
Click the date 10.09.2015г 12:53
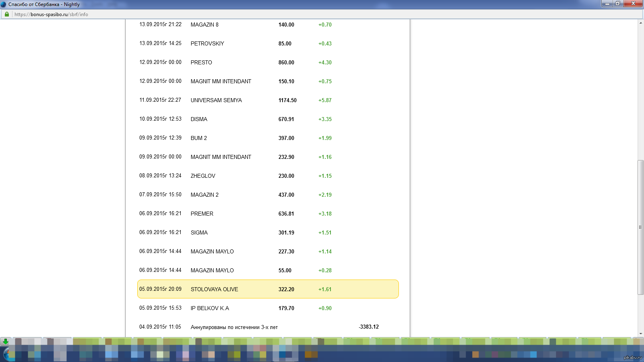pyautogui.click(x=160, y=119)
